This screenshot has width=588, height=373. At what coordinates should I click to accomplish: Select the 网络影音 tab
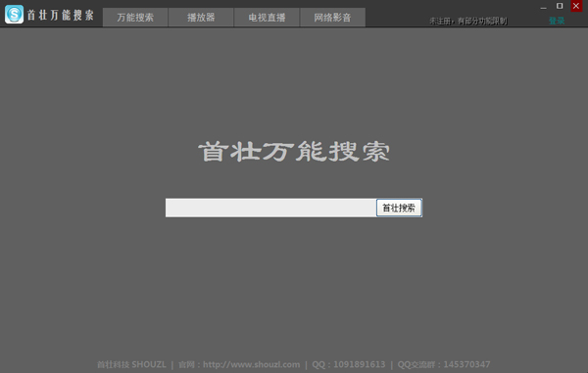pos(332,18)
